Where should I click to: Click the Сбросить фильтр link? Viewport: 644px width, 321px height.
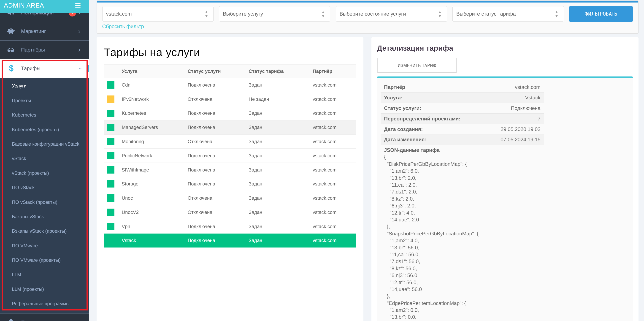pyautogui.click(x=123, y=26)
